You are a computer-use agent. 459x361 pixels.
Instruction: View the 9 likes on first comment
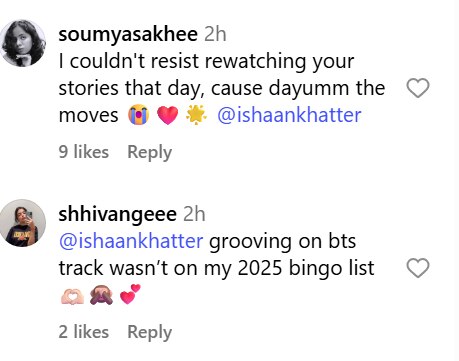tap(84, 152)
